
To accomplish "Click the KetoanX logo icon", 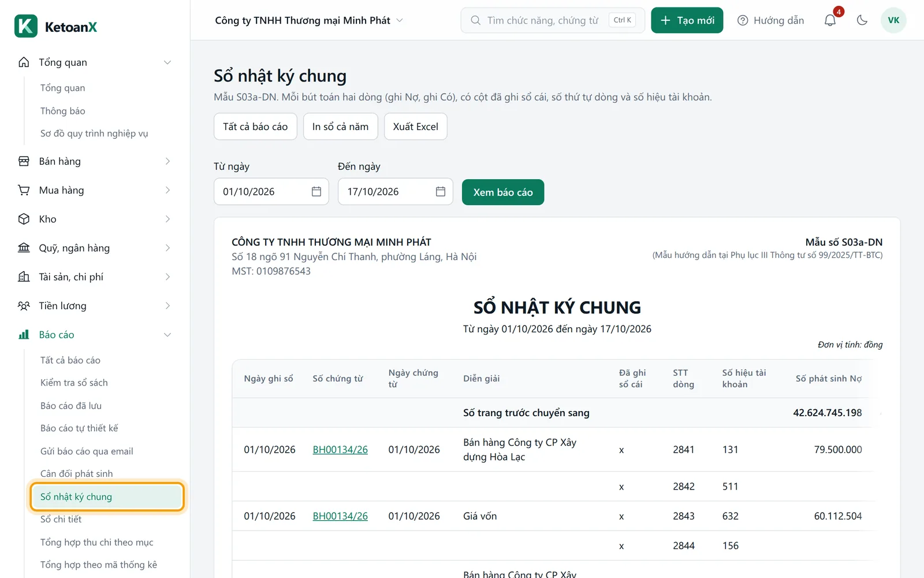I will (x=26, y=26).
